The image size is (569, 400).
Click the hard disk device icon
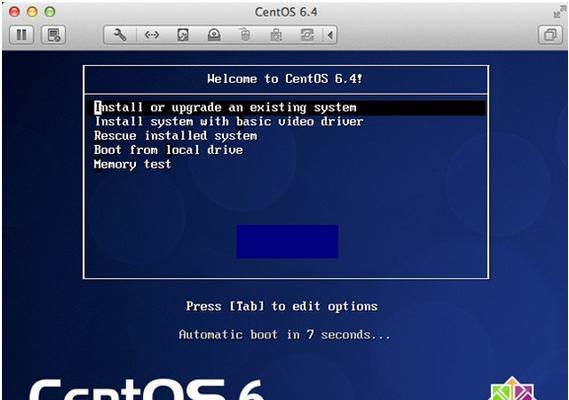tap(183, 35)
